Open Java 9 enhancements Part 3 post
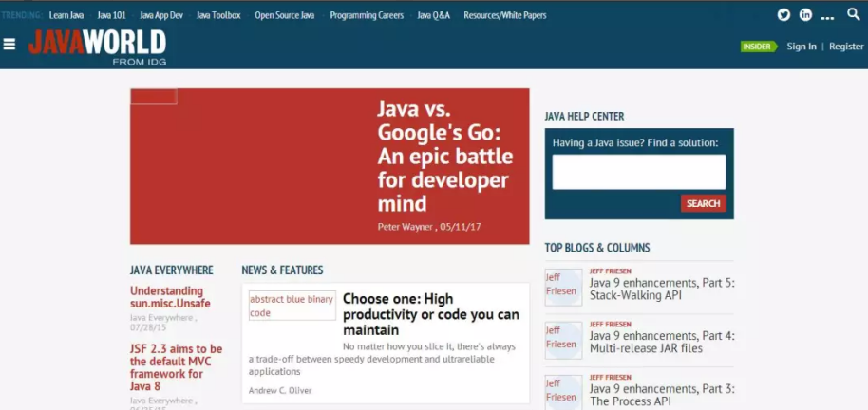 pyautogui.click(x=662, y=395)
